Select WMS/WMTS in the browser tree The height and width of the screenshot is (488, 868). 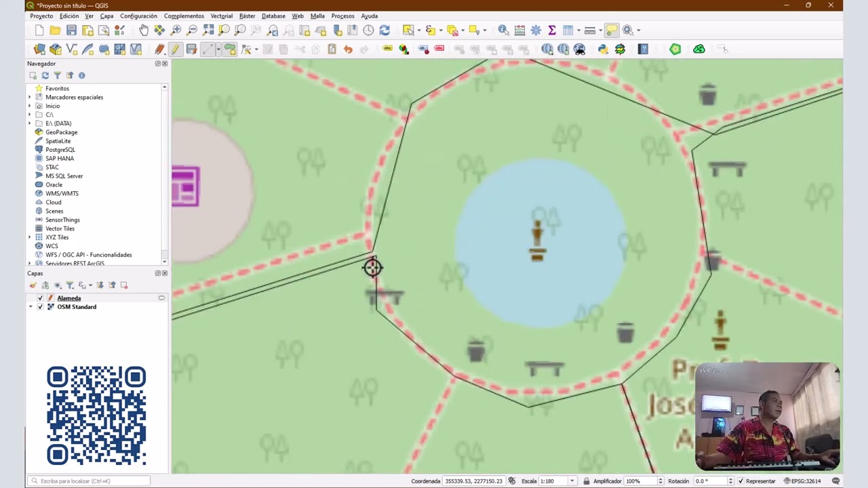(62, 194)
